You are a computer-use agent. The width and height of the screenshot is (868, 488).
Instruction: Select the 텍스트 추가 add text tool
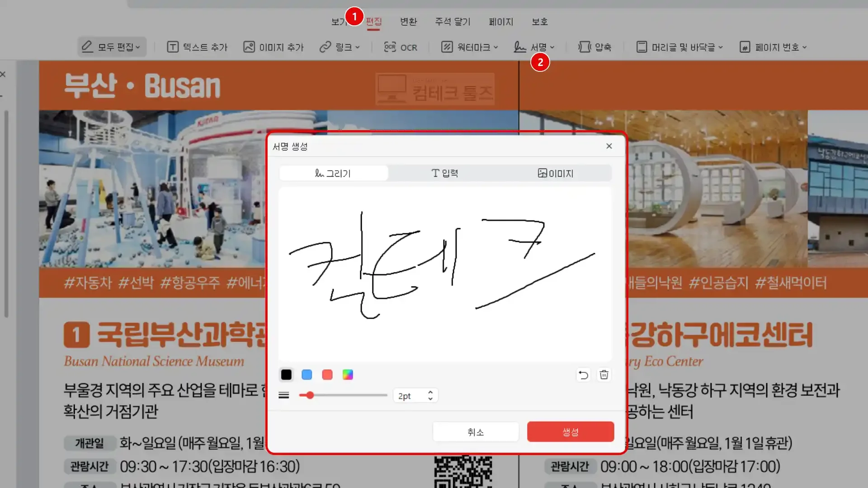(197, 47)
